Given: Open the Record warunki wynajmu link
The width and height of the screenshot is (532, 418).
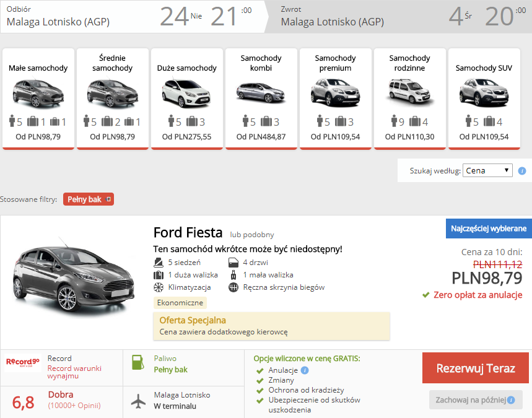Looking at the screenshot, I should tap(74, 372).
